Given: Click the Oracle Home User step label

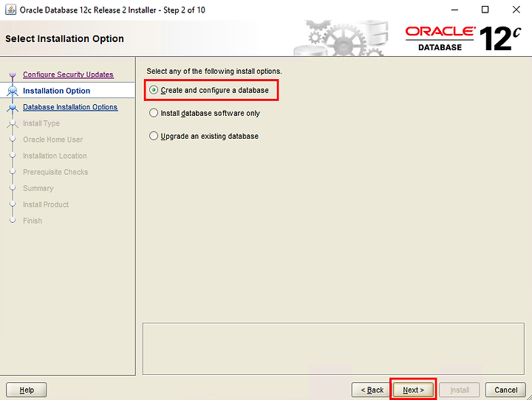Looking at the screenshot, I should click(x=53, y=139).
